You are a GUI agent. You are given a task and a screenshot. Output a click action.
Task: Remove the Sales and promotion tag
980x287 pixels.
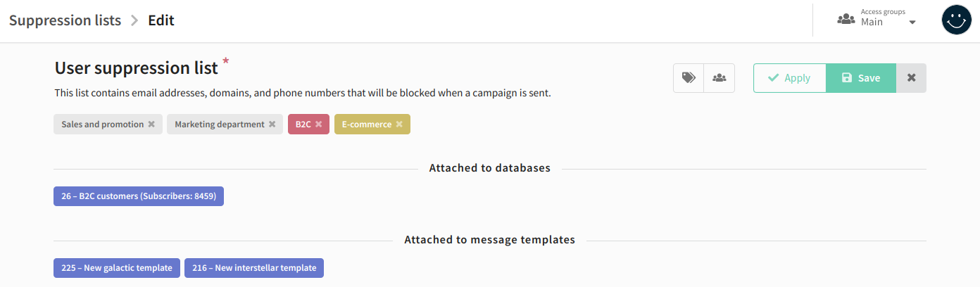click(x=151, y=125)
